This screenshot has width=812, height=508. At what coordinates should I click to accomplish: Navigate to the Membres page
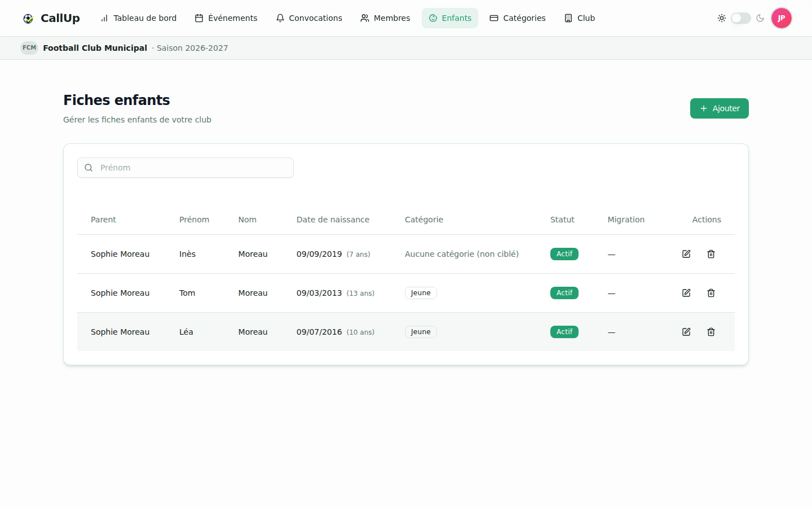pyautogui.click(x=385, y=18)
